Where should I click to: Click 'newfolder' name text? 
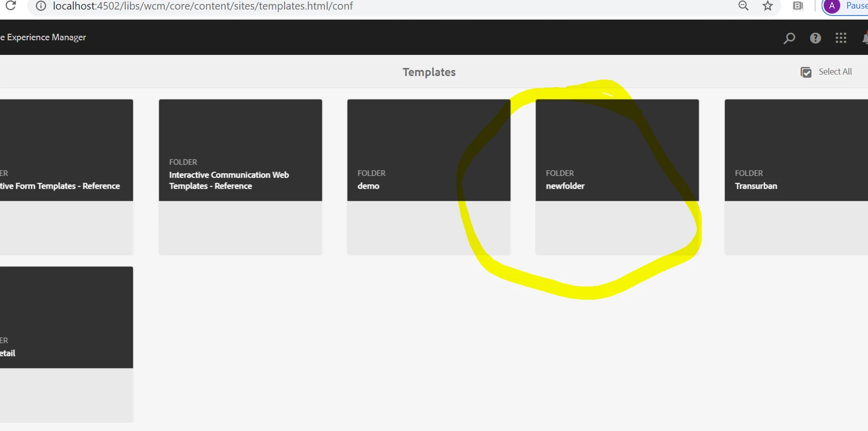[x=565, y=186]
